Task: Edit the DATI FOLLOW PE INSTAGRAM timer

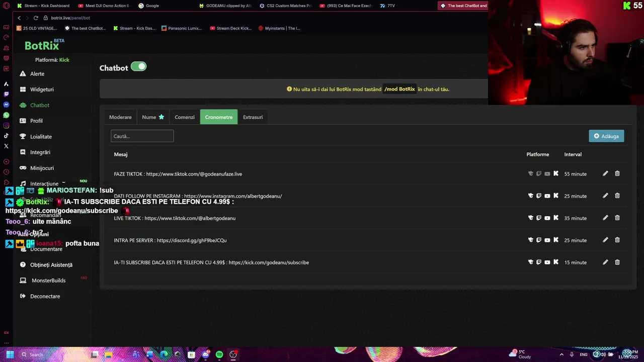Action: (x=605, y=196)
